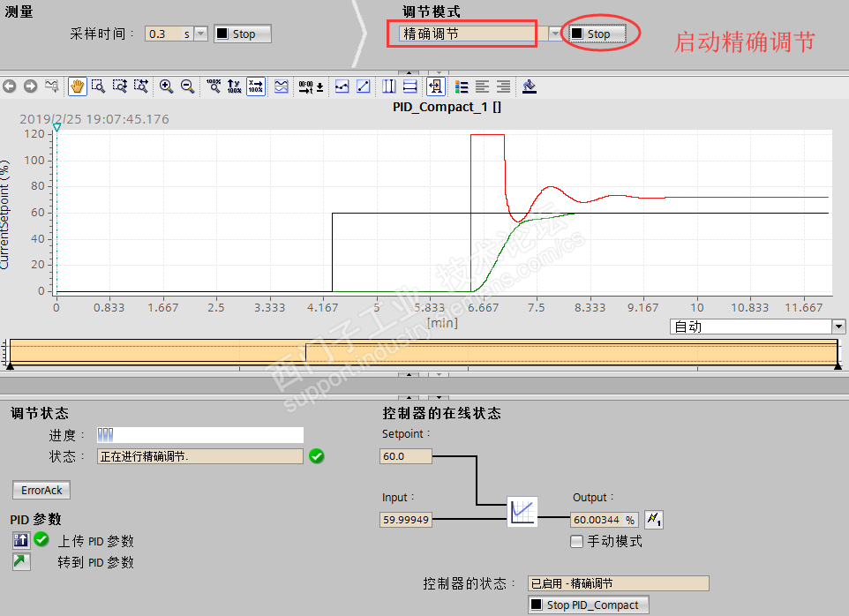Expand the trend panel downward at its top edge
The height and width of the screenshot is (616, 849).
tap(439, 72)
